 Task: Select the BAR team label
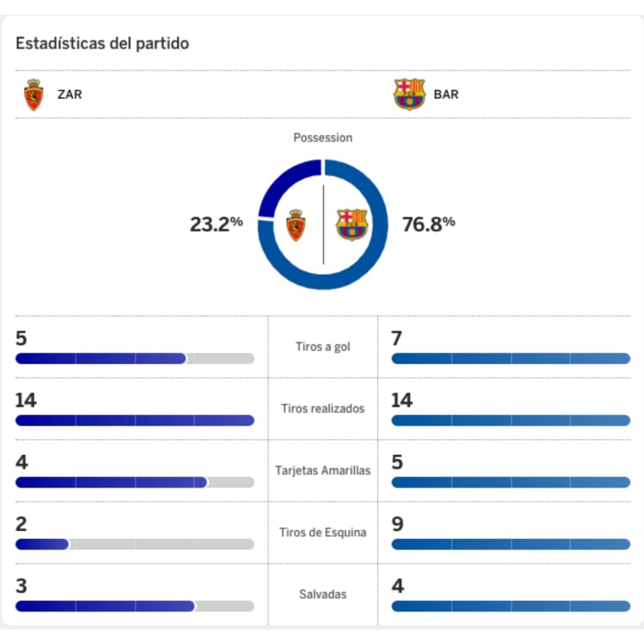446,95
